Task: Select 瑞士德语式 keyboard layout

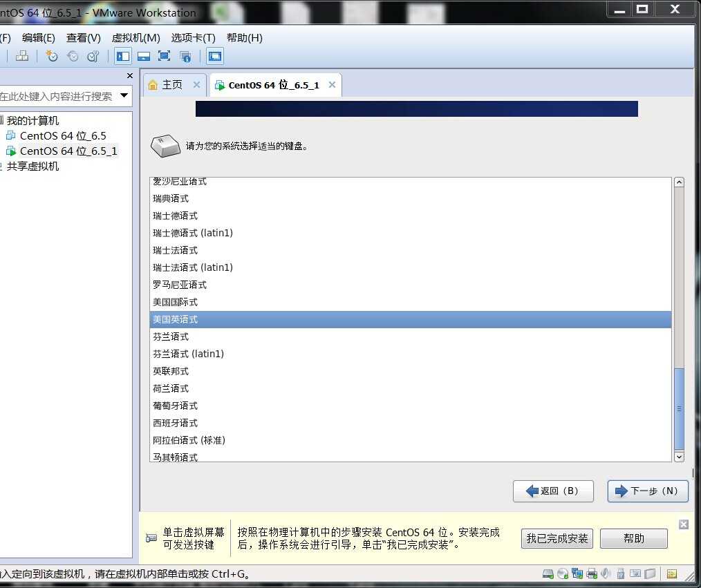Action: pos(411,216)
